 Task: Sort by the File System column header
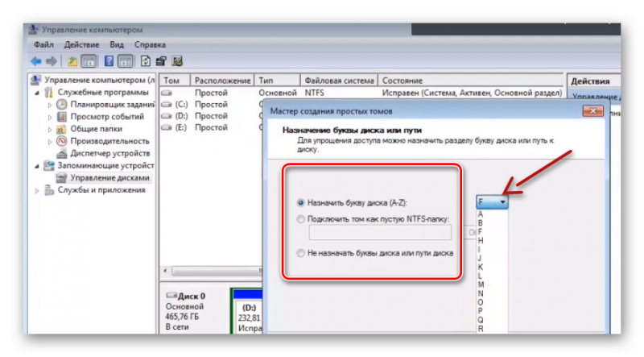coord(339,81)
